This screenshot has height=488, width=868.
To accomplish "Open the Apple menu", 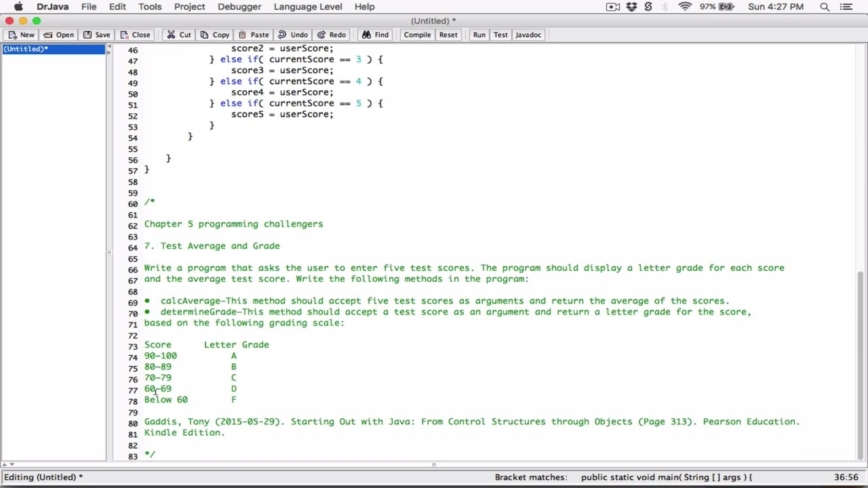I will (18, 7).
